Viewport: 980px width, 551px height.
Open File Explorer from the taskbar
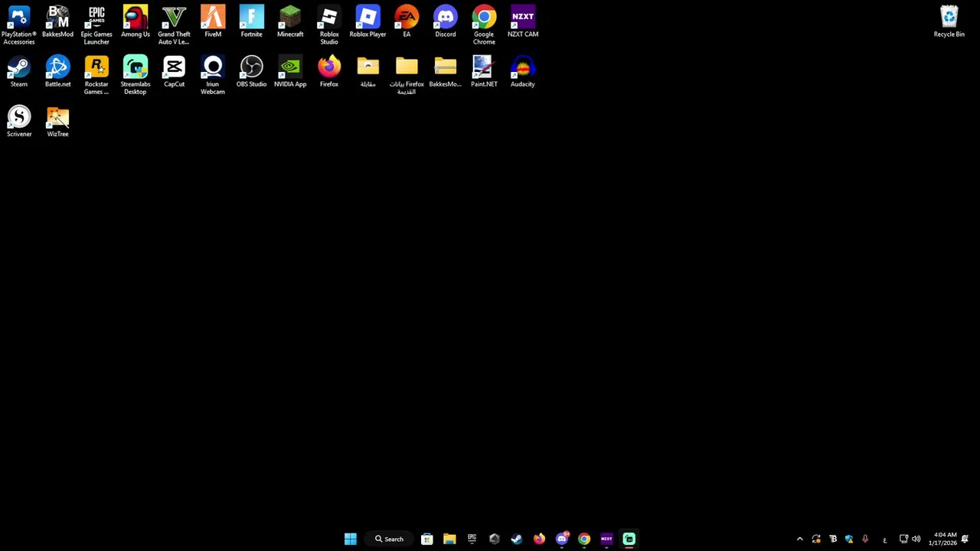[x=449, y=539]
